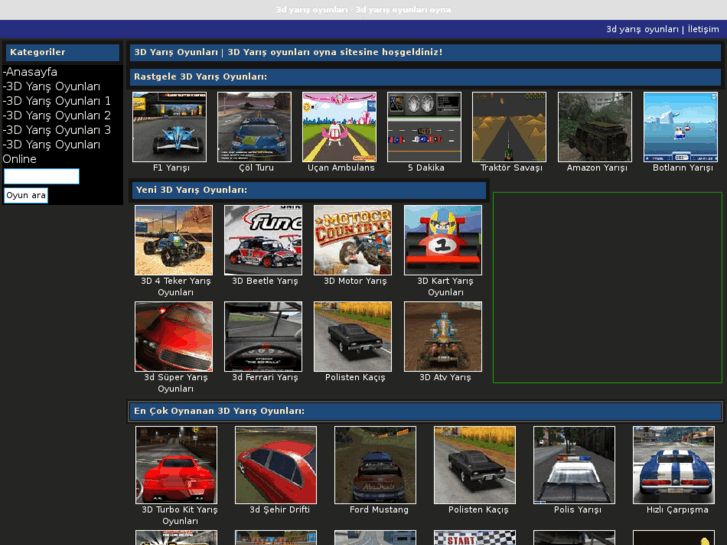Click the Amazon Yarışı thumbnail
Screen dimensions: 727x545
(x=595, y=127)
